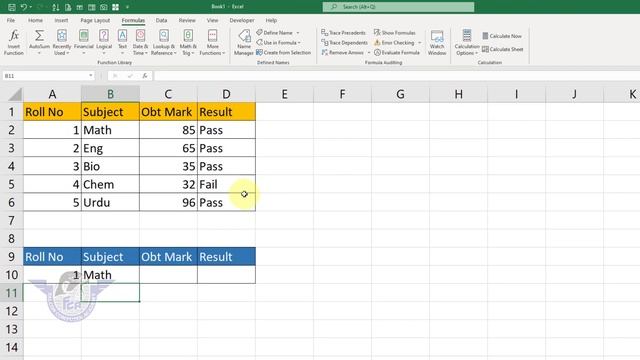Click the fx button beside formula bar
The height and width of the screenshot is (360, 640).
[x=144, y=76]
